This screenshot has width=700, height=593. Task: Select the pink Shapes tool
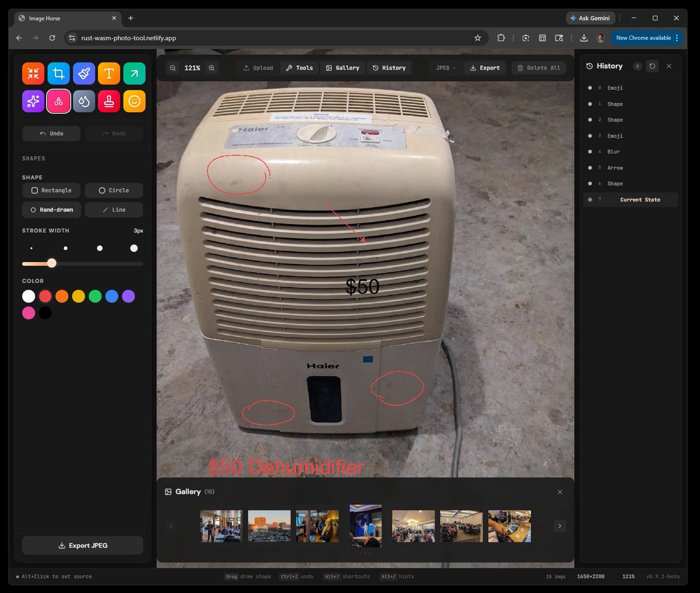pos(58,101)
